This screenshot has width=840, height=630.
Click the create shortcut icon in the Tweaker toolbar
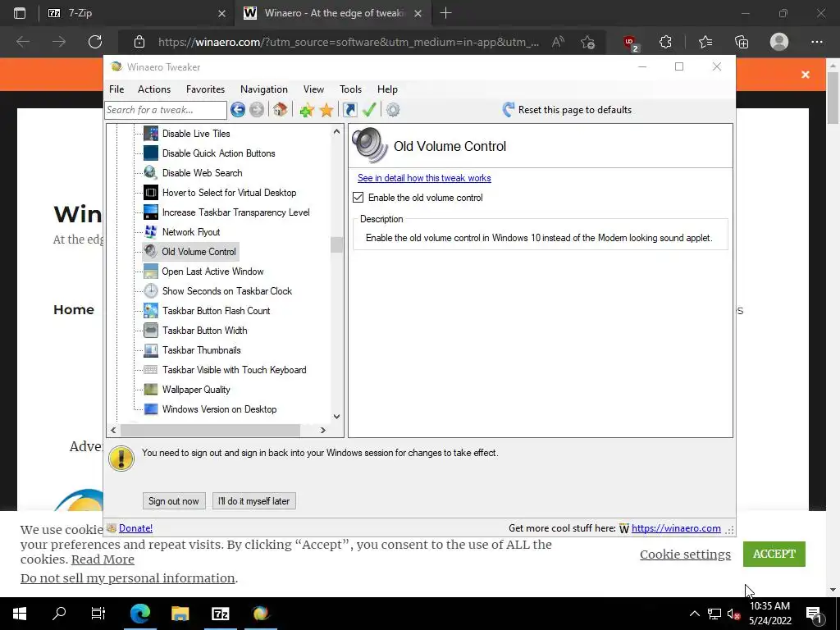349,110
